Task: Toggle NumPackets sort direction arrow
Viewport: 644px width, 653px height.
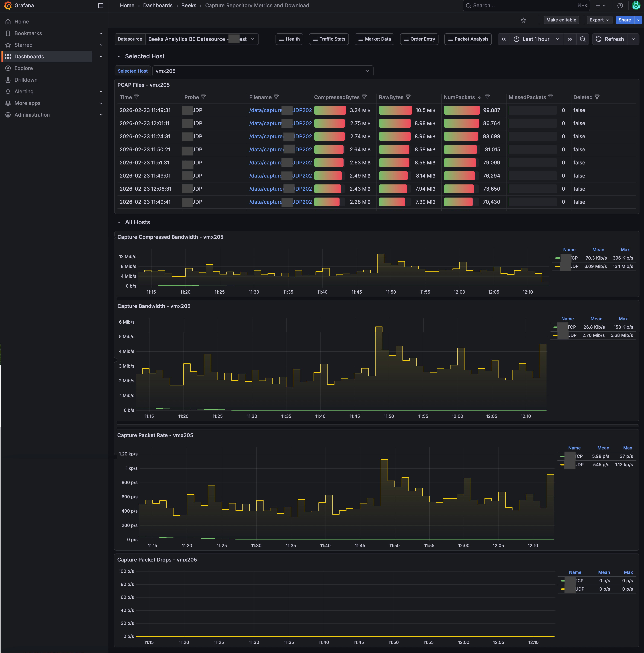Action: [480, 97]
